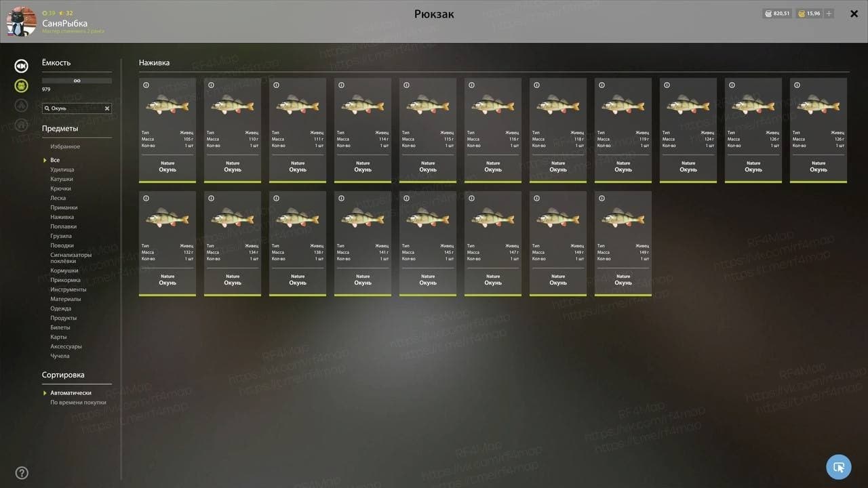Show info for the 114 г perch
This screenshot has width=868, height=488.
(341, 85)
